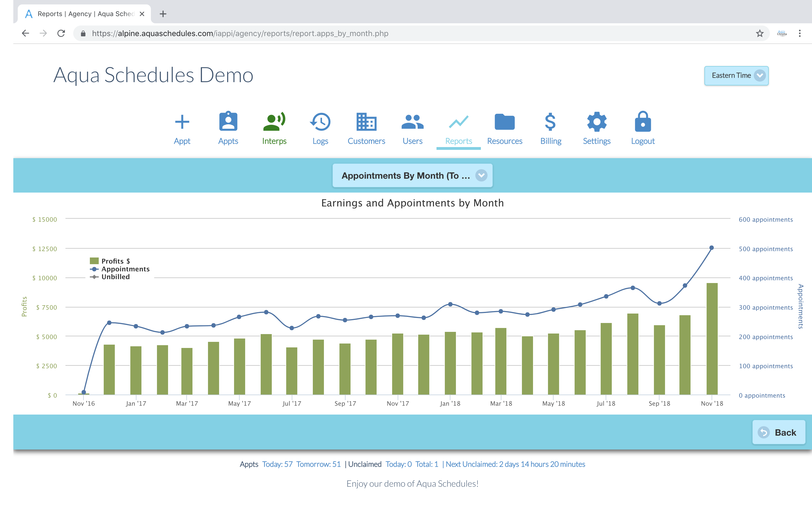812x515 pixels.
Task: Open the Aqua Chroma extension icon
Action: pyautogui.click(x=782, y=33)
